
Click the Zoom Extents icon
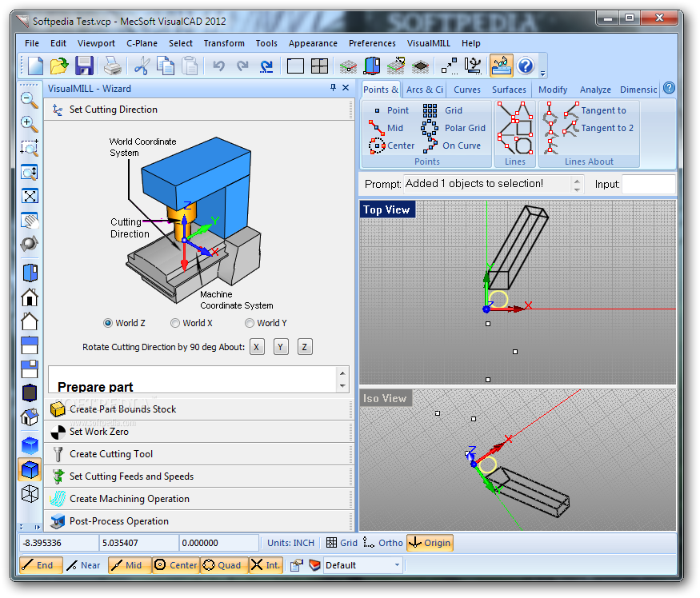pos(30,196)
